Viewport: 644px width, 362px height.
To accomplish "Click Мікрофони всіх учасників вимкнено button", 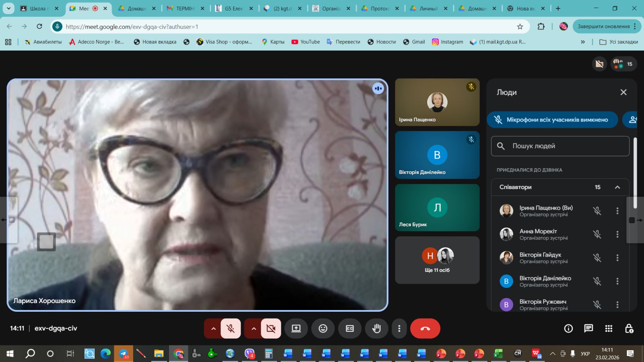I will tap(552, 120).
